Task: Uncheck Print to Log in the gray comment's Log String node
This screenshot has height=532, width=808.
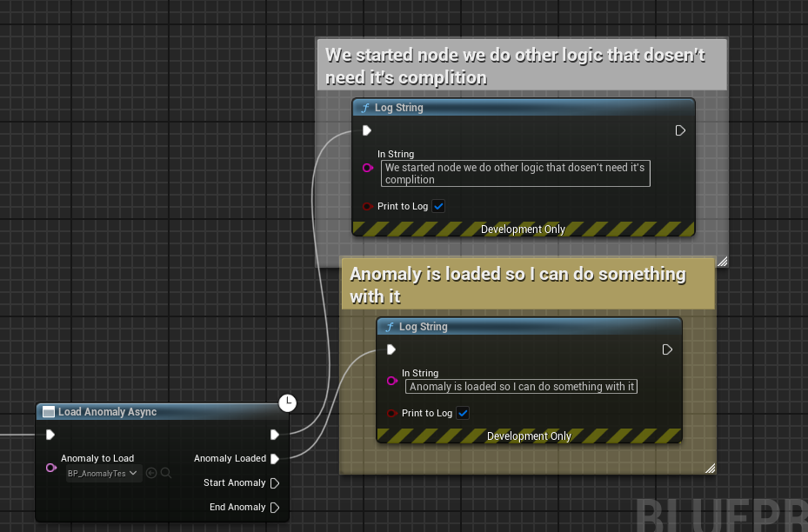Action: click(x=438, y=207)
